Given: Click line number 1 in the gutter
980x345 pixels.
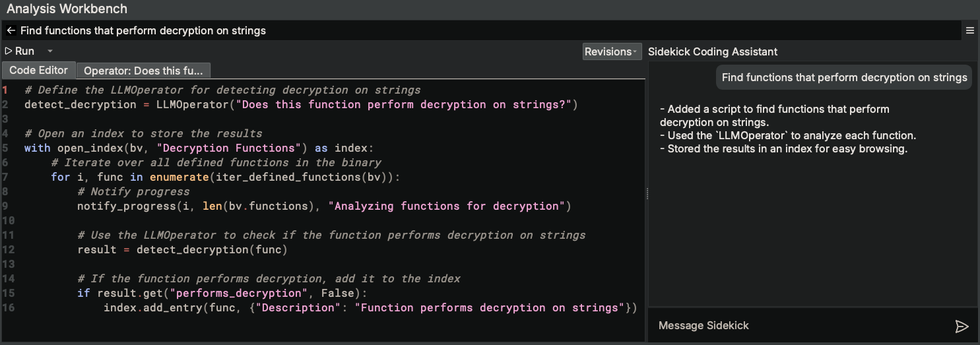Looking at the screenshot, I should click(5, 90).
